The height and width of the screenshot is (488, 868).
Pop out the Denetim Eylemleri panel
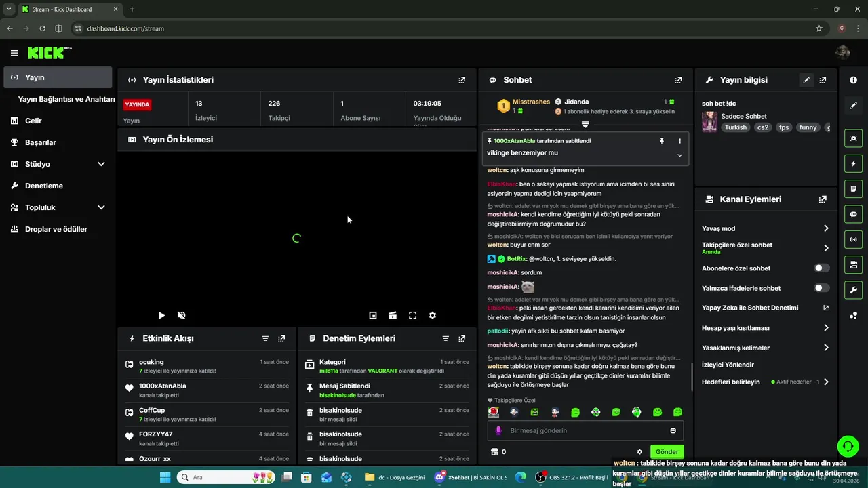[x=462, y=338]
